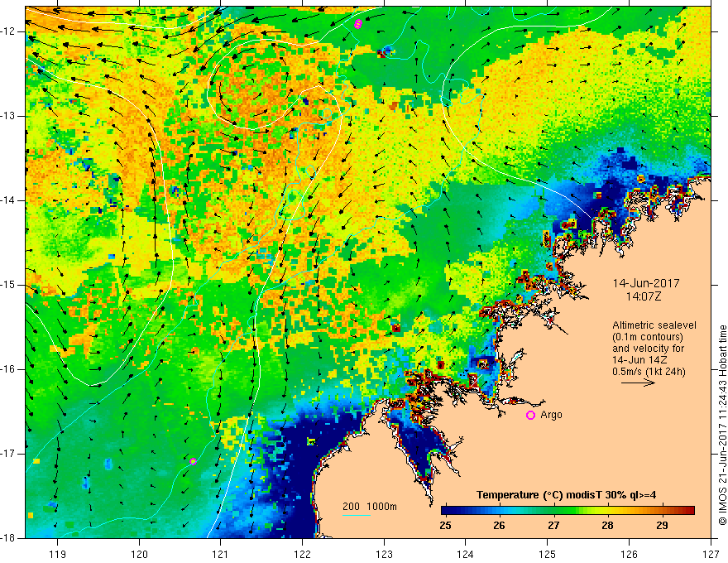
Task: Click the green section of colorbar at 27
Action: (553, 511)
